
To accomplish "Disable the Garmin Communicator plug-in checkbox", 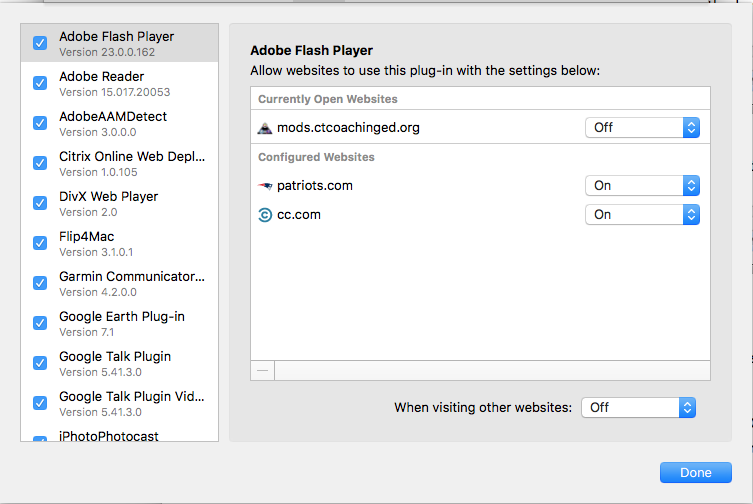I will [40, 283].
